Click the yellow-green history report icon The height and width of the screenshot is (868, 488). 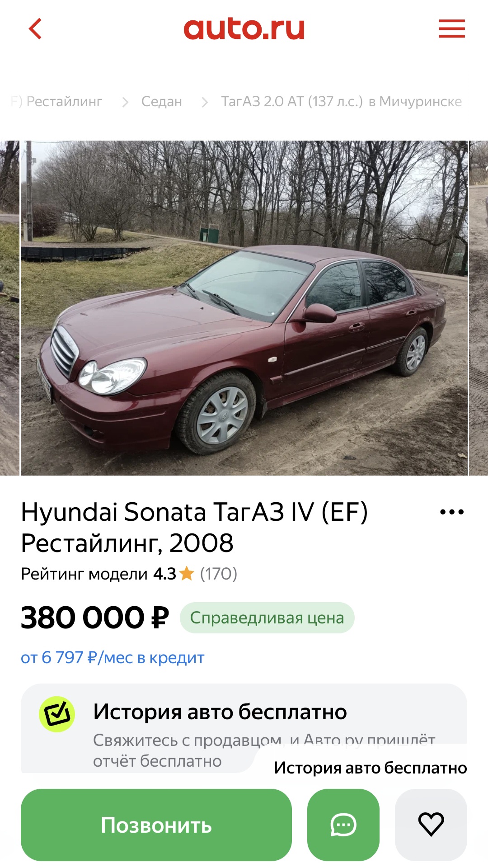pyautogui.click(x=57, y=714)
